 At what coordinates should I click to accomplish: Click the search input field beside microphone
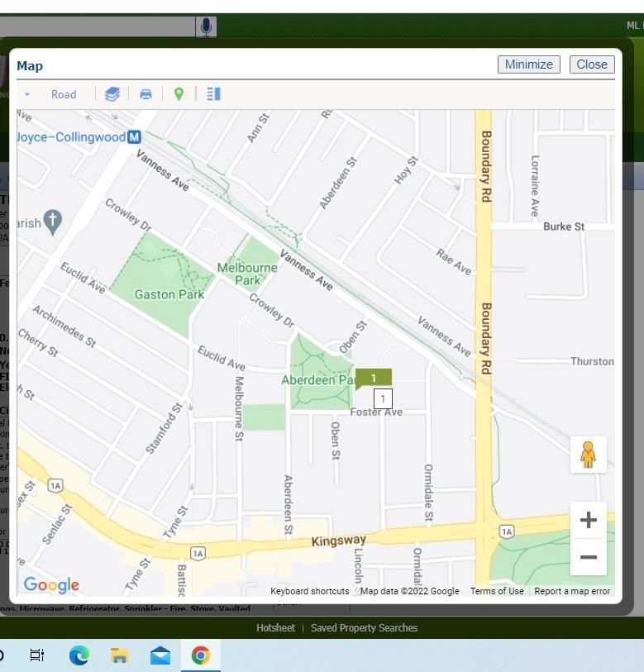tap(98, 27)
